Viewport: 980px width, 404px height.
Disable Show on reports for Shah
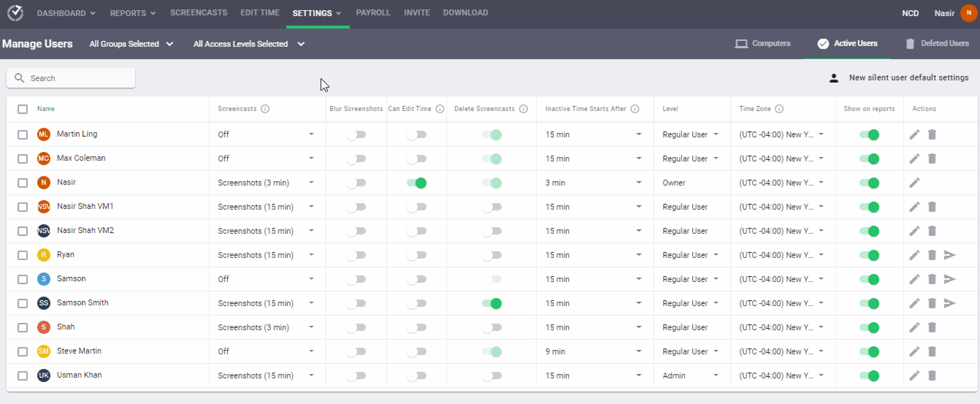(869, 327)
